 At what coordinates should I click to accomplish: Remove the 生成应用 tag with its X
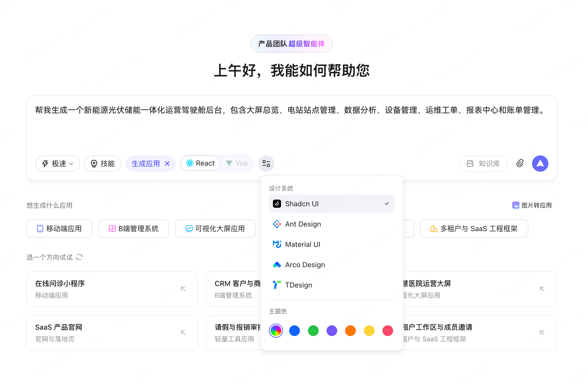point(167,164)
